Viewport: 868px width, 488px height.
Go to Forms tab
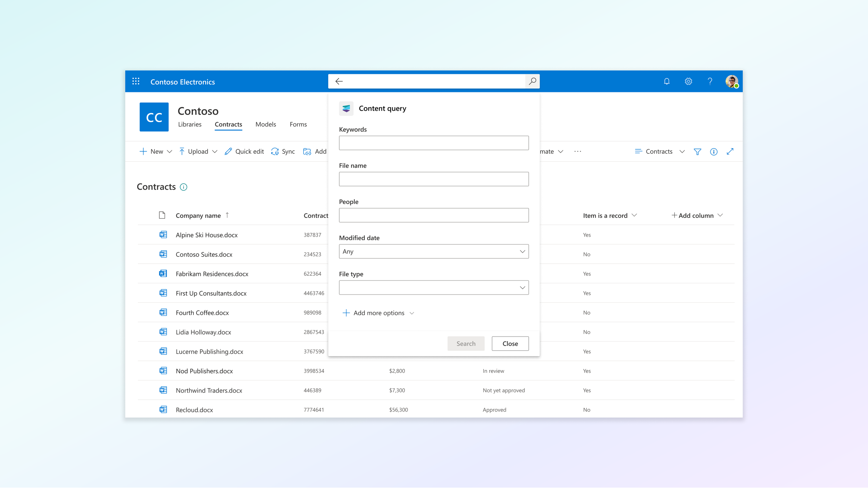[298, 124]
